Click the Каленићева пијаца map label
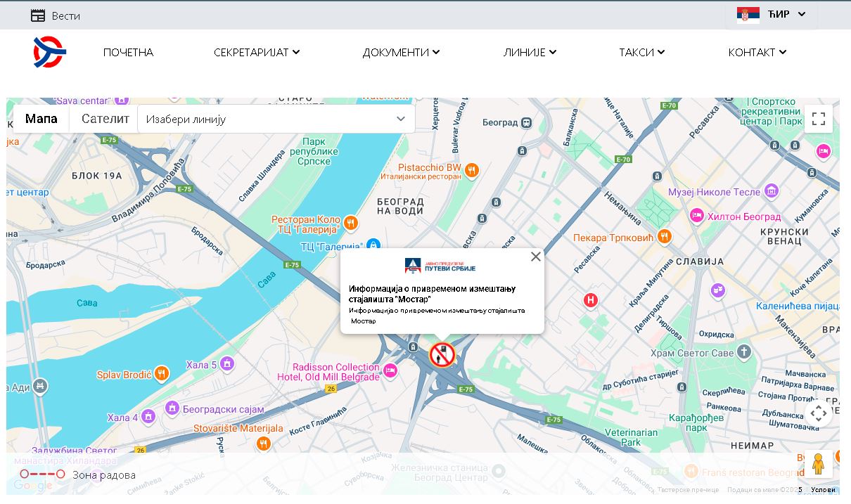The image size is (851, 504). point(798,306)
